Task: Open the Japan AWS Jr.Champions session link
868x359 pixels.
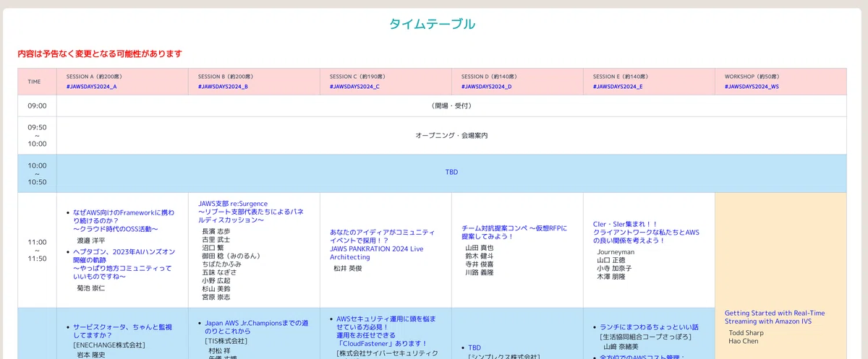Action: point(257,326)
